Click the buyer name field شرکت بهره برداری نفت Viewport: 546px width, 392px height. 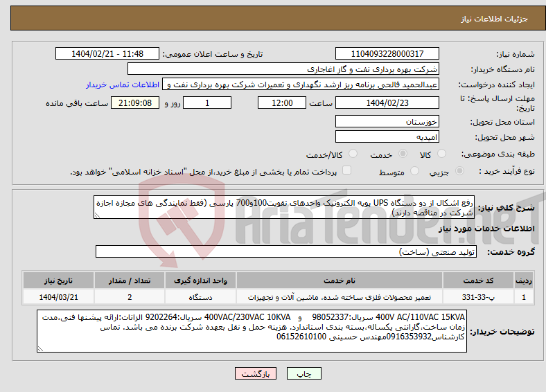coord(283,69)
